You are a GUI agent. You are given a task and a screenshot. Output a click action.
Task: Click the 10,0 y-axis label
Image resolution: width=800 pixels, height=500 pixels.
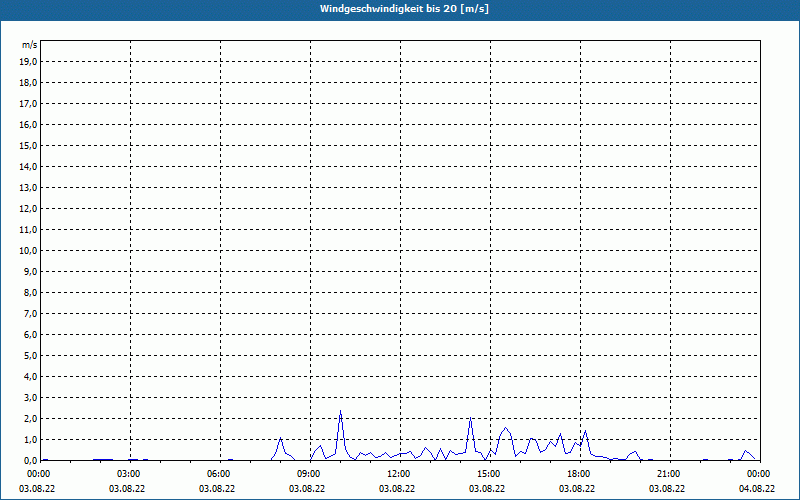coord(28,251)
